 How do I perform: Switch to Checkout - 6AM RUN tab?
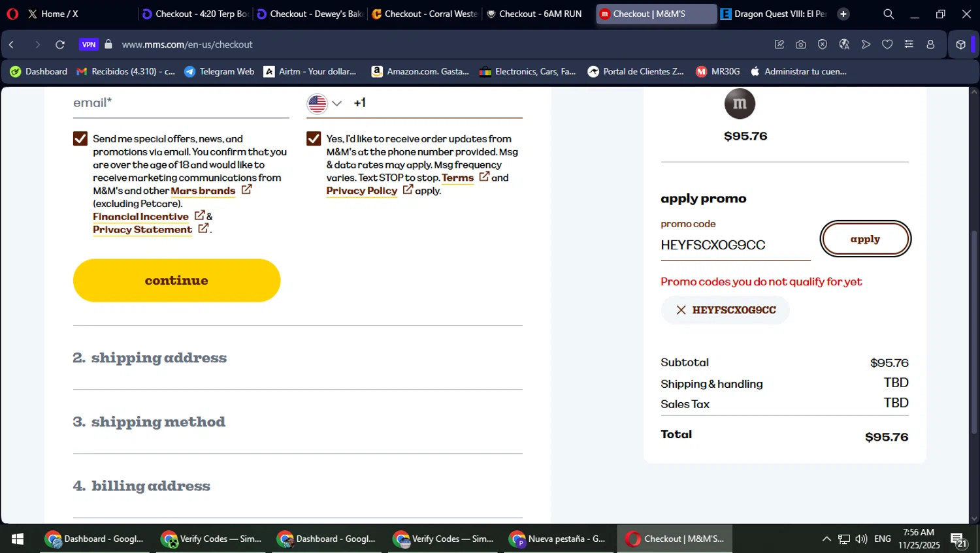(x=536, y=14)
